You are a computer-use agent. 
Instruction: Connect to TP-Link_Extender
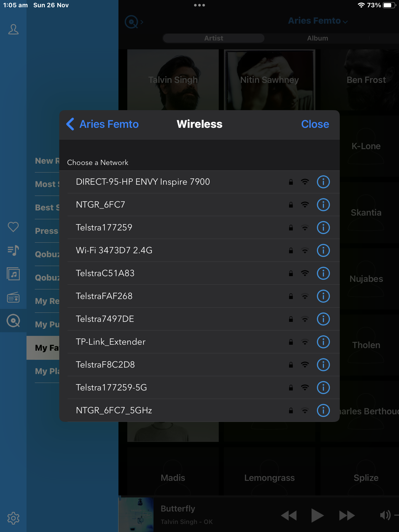point(199,342)
